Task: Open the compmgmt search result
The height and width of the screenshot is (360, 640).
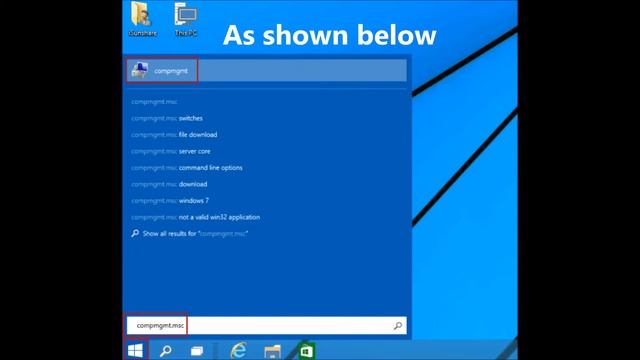Action: (x=267, y=71)
